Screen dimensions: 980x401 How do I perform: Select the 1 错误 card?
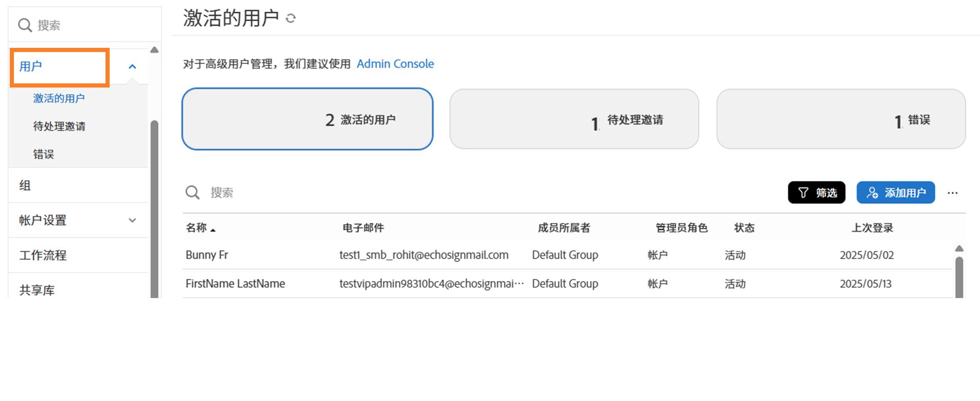(x=841, y=119)
